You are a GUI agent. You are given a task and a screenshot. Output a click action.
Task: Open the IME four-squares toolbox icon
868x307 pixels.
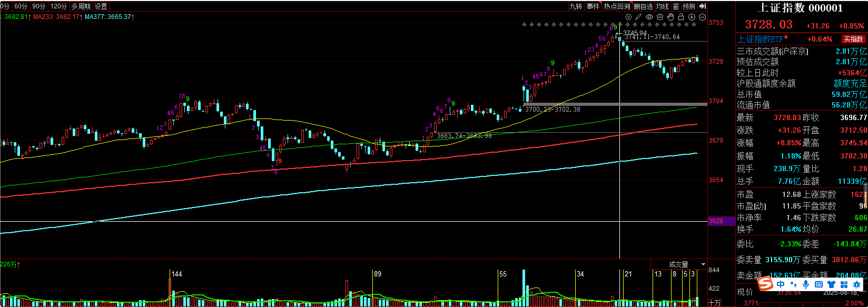(844, 284)
